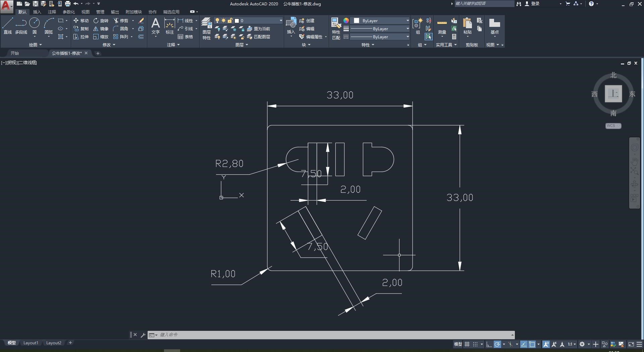Click the Stretch (拉伸) tool
The width and height of the screenshot is (644, 352).
[81, 37]
